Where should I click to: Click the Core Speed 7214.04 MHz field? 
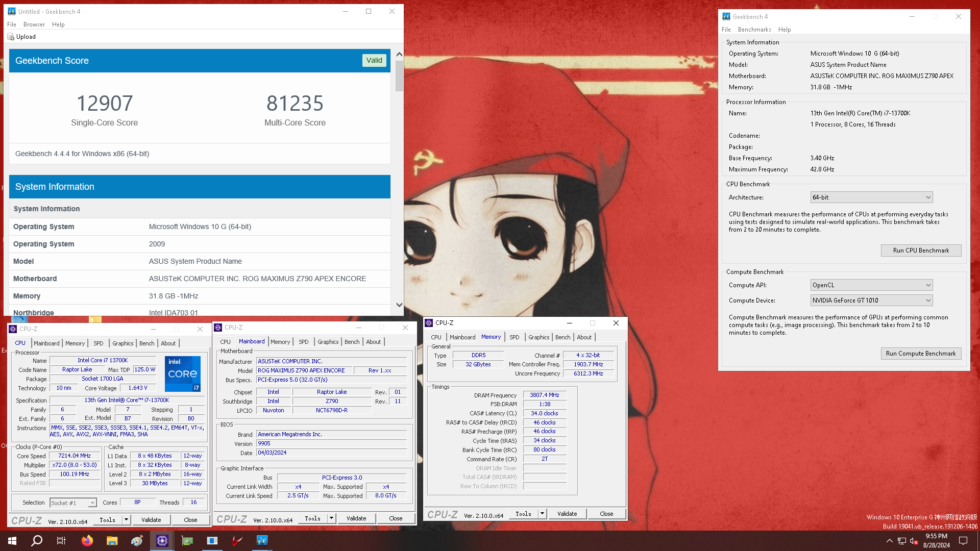(75, 456)
